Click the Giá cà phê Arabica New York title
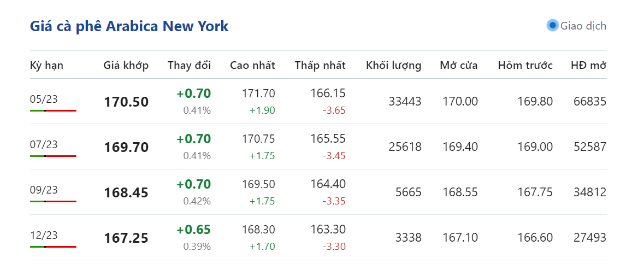644x275 pixels. [129, 26]
